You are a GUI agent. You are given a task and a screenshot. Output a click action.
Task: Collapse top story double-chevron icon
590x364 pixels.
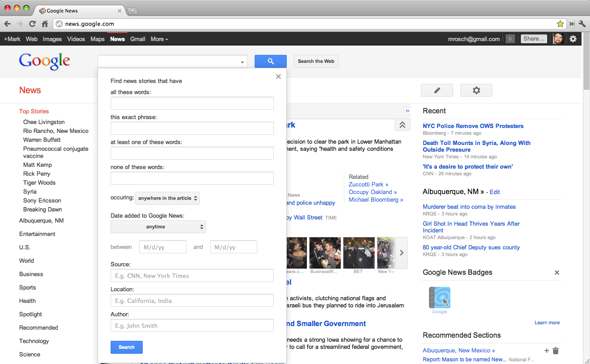click(402, 125)
